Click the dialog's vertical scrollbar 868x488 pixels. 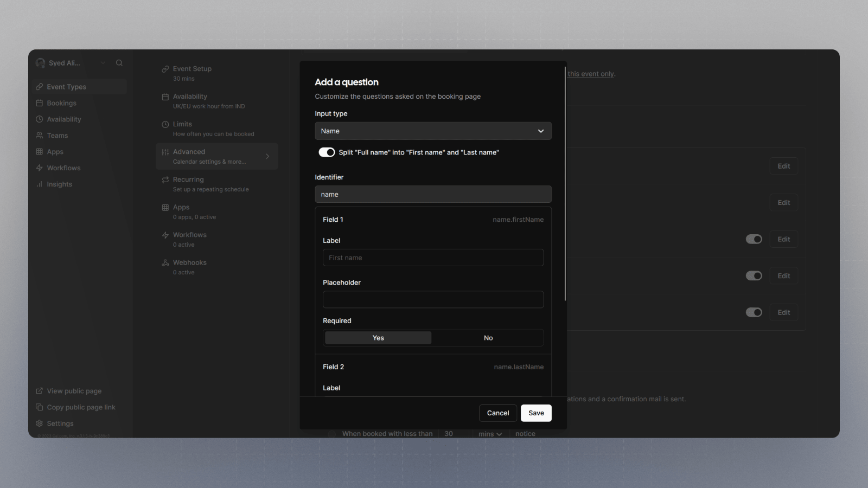[565, 184]
